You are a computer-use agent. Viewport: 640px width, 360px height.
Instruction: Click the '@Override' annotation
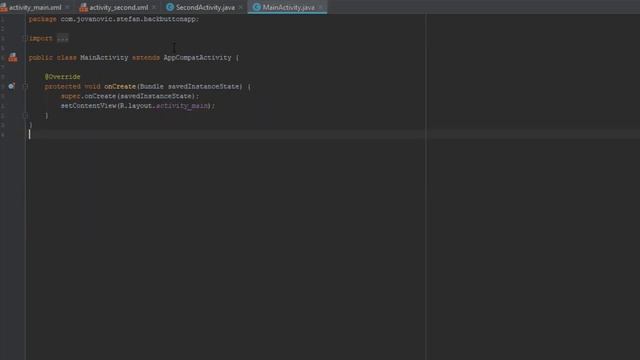[62, 77]
